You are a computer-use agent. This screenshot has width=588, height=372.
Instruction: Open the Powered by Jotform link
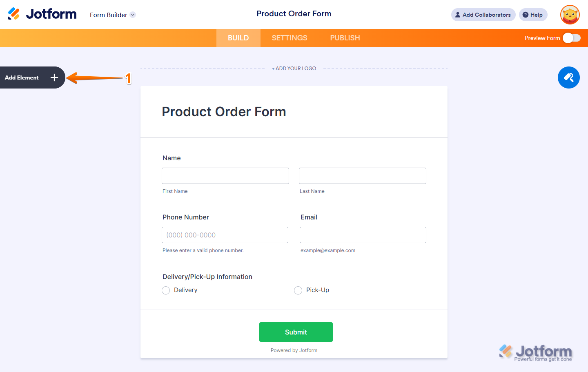pos(294,350)
